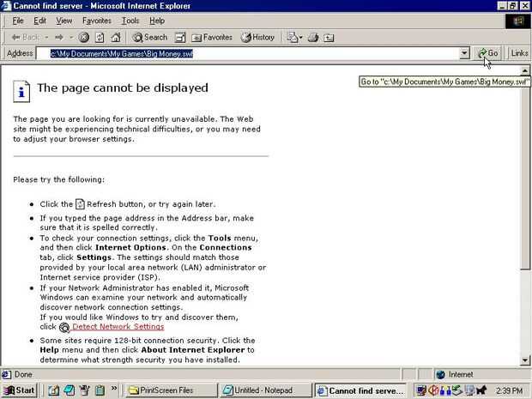Restore down the Internet Explorer window
532x399 pixels.
click(513, 6)
